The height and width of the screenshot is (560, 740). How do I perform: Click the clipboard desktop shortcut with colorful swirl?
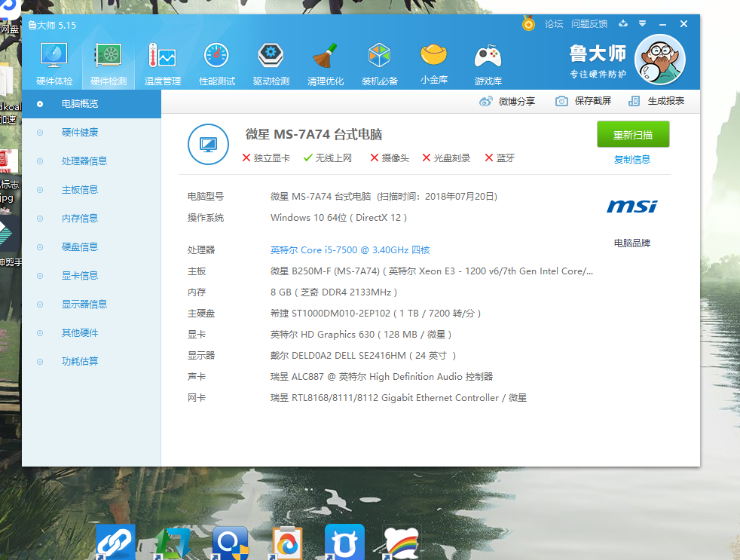[287, 543]
